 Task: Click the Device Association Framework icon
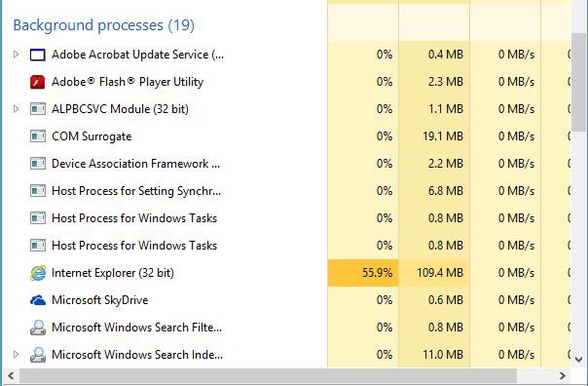38,164
